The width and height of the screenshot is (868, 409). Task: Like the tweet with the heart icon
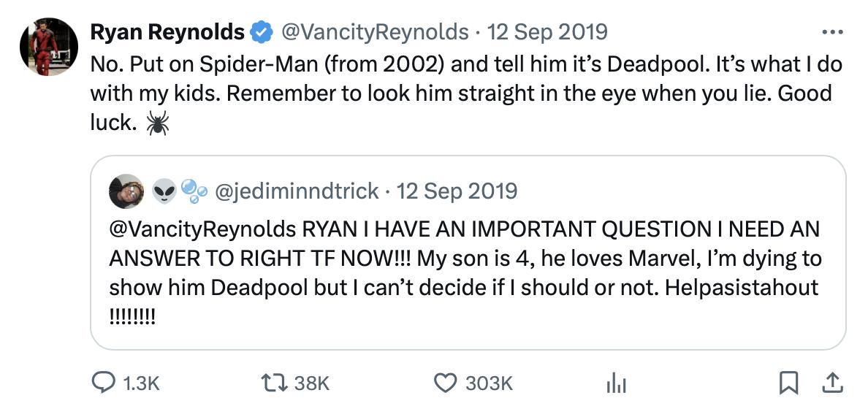point(443,382)
